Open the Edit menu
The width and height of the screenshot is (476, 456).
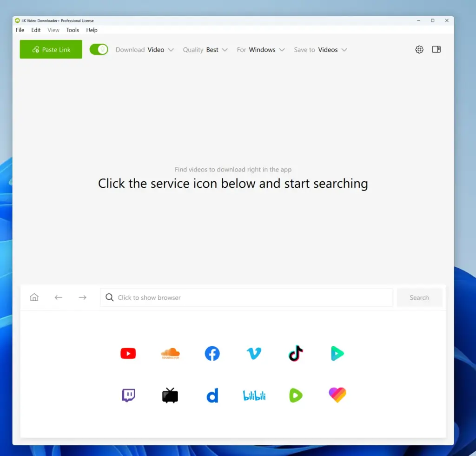pyautogui.click(x=36, y=30)
